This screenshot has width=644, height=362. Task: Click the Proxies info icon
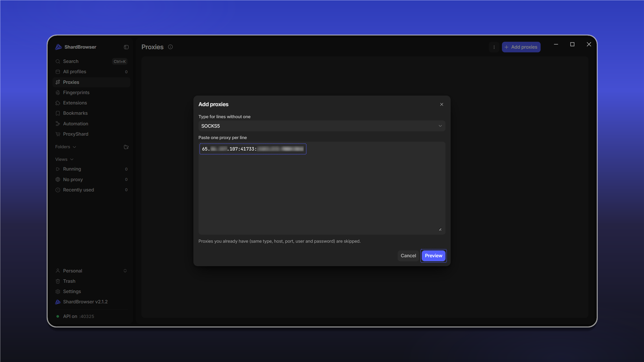pyautogui.click(x=170, y=47)
